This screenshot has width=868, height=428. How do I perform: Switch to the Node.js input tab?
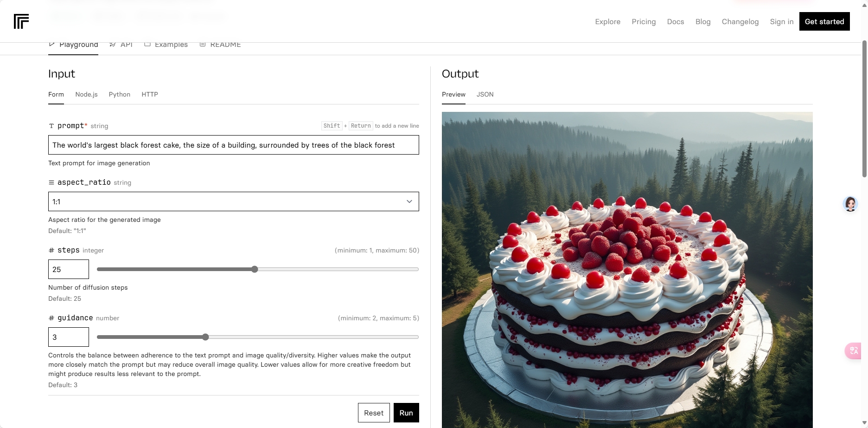86,94
